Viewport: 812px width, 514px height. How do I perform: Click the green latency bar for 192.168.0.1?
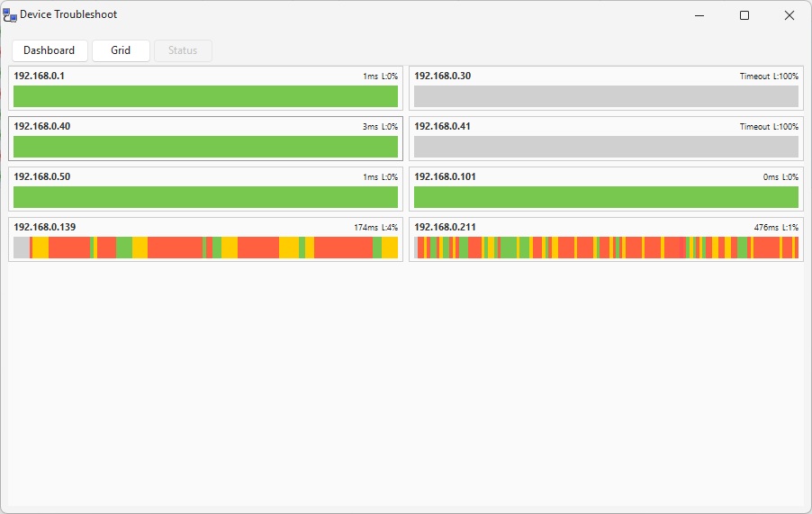click(205, 96)
